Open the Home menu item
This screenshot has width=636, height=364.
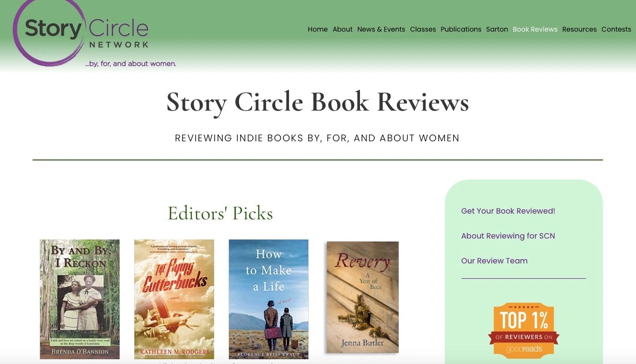318,29
